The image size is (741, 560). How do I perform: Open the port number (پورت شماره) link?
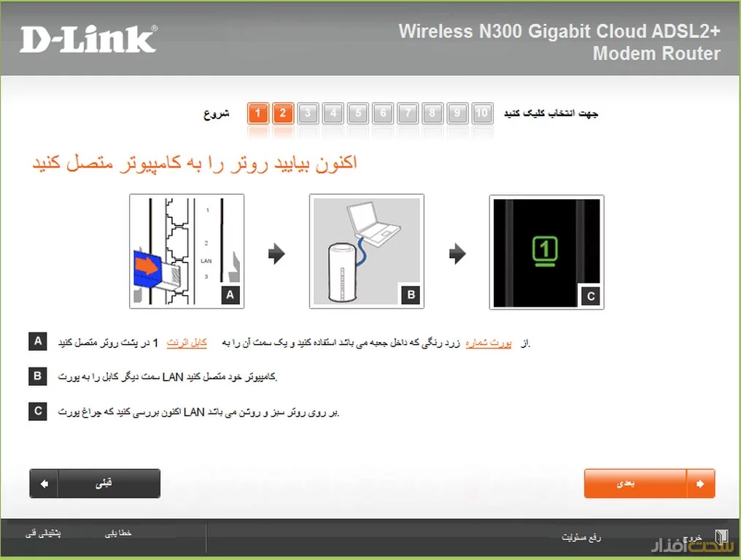point(488,343)
